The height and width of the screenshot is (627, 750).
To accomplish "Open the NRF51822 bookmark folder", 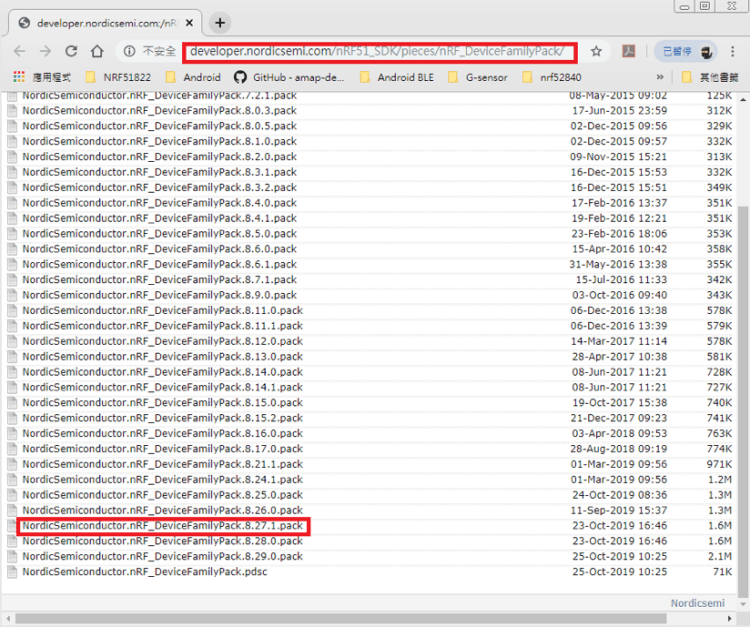I will click(118, 77).
